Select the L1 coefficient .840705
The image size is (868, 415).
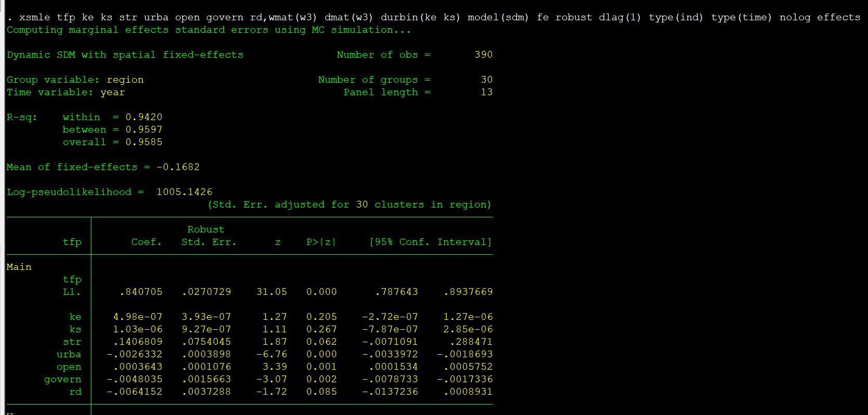click(141, 292)
